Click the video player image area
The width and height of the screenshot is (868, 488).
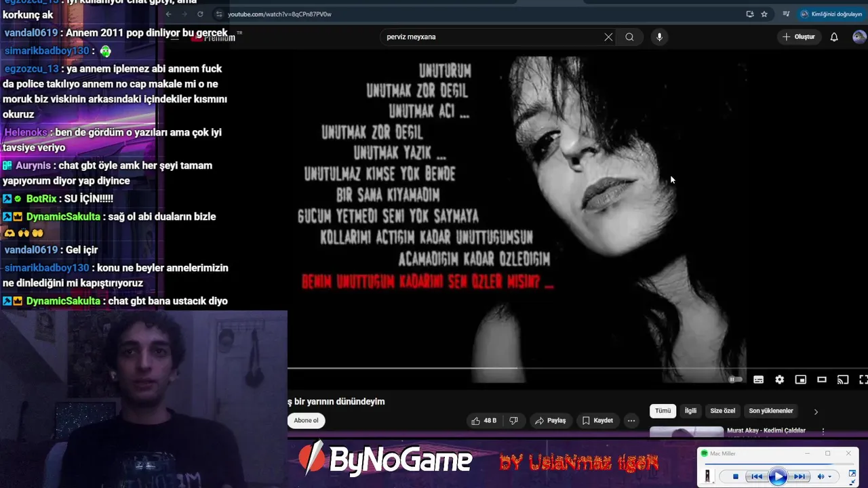(x=578, y=210)
